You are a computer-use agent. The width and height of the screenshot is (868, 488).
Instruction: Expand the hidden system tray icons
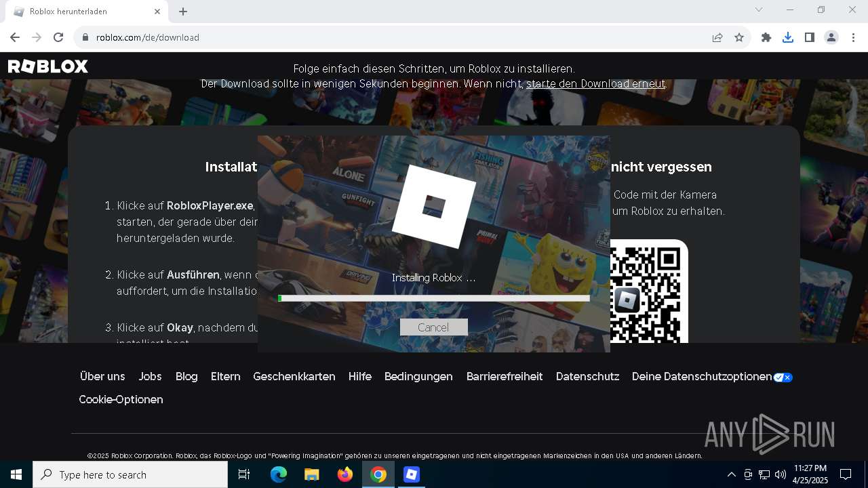click(x=731, y=474)
